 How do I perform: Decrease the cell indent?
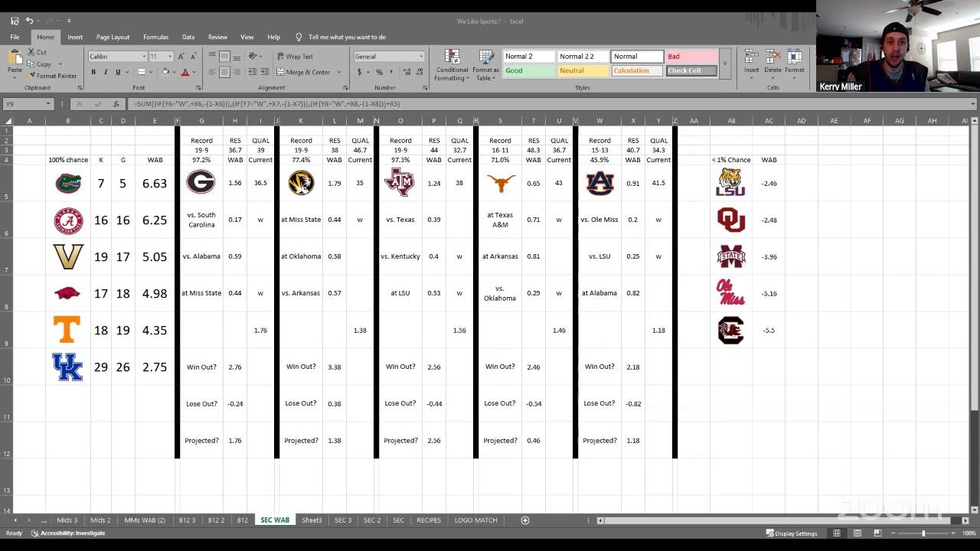[253, 72]
